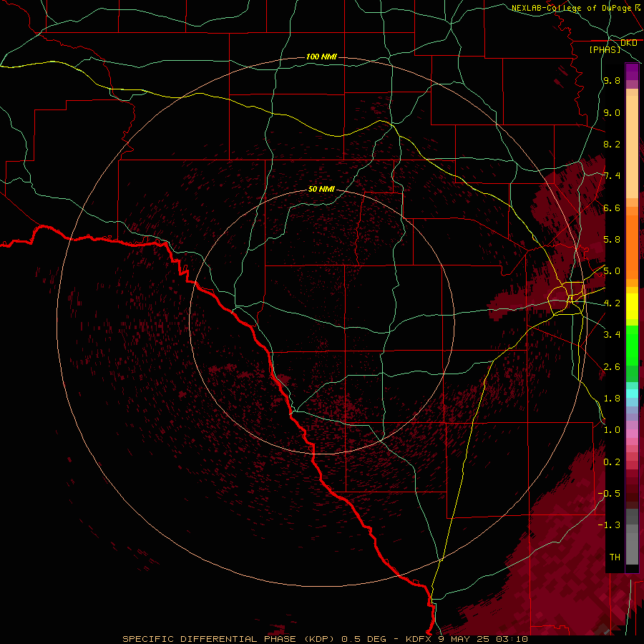Pick the bright green band on the color scale
The image size is (644, 644).
click(x=632, y=346)
